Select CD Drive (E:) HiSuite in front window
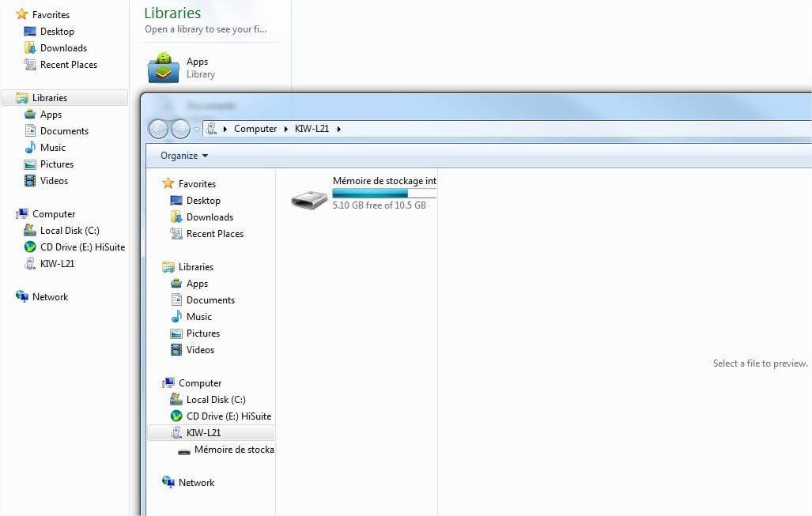 pyautogui.click(x=228, y=416)
